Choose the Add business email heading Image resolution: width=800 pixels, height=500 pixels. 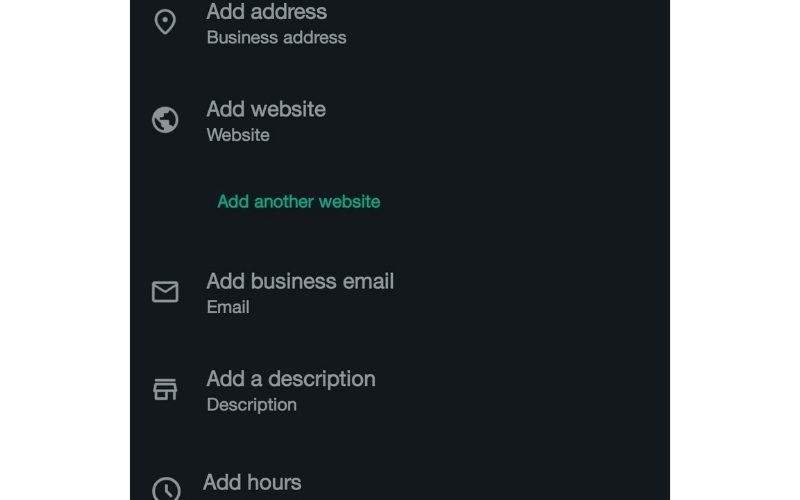pyautogui.click(x=300, y=281)
